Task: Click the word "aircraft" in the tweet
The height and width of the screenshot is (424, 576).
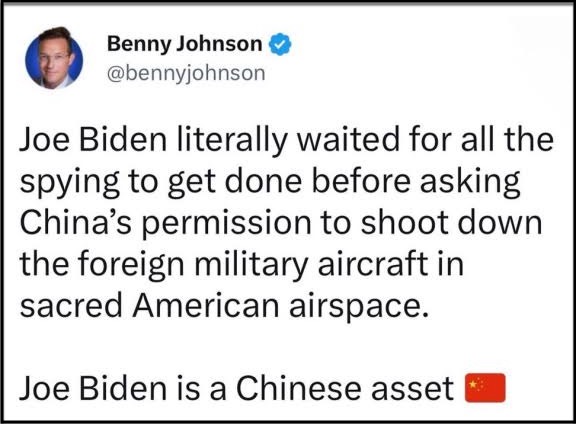Action: point(373,264)
